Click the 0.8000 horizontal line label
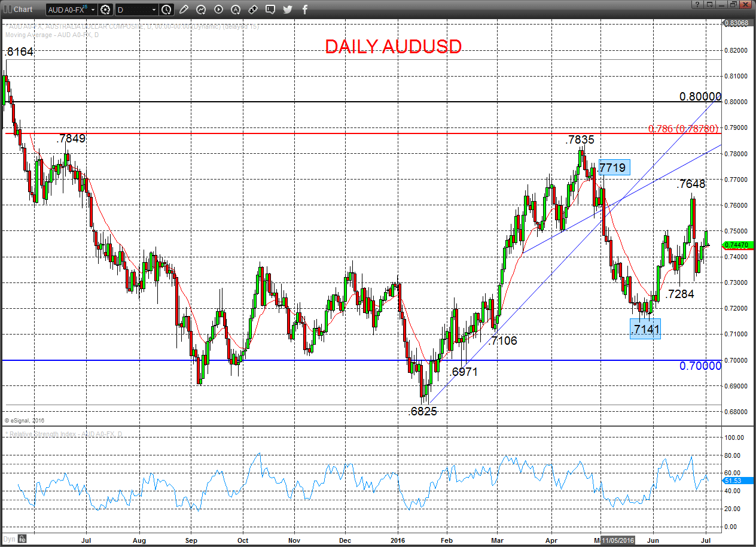The height and width of the screenshot is (547, 756). click(x=700, y=96)
